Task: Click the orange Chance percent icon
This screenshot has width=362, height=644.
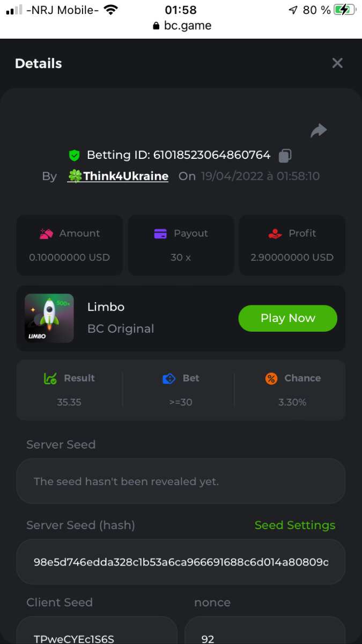Action: pyautogui.click(x=271, y=378)
